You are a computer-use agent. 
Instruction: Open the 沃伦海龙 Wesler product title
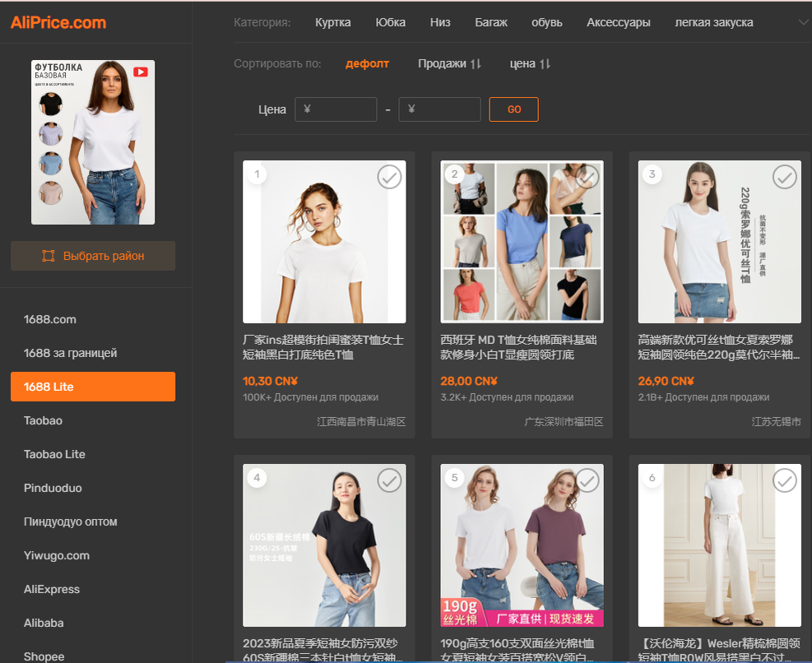(719, 651)
